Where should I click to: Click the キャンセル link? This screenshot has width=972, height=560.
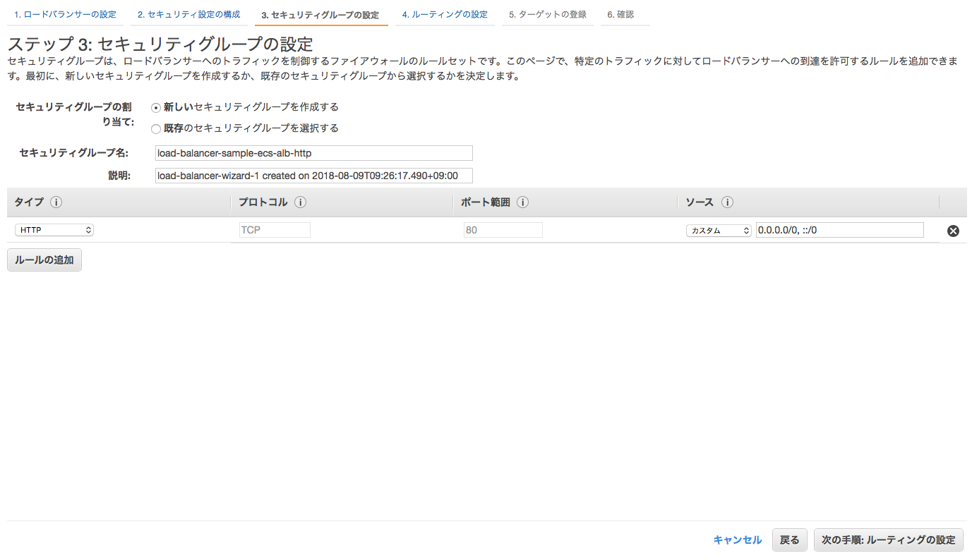[738, 540]
